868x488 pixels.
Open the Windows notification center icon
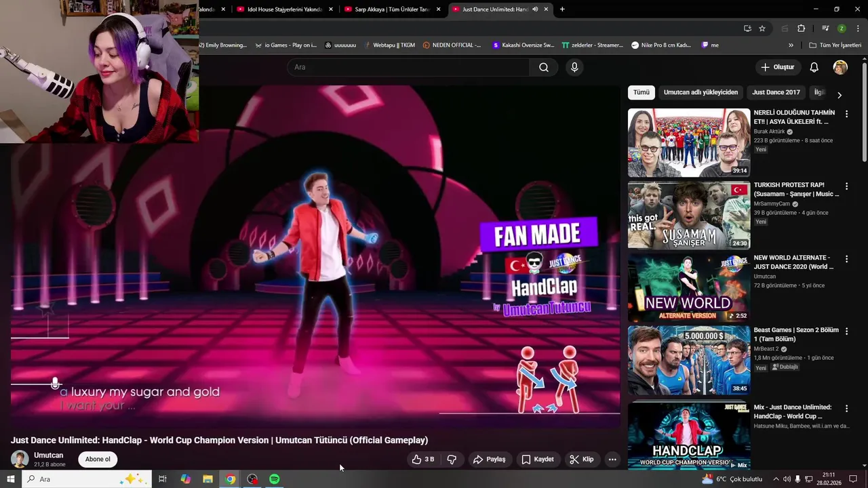tap(854, 479)
